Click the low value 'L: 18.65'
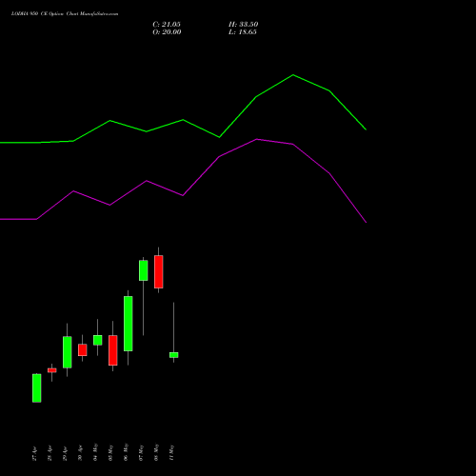This screenshot has width=476, height=476. (243, 32)
